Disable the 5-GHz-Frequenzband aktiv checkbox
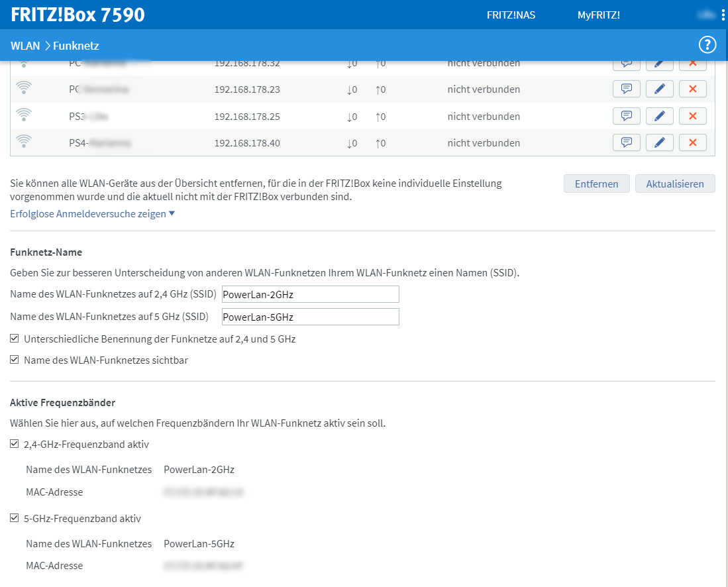 (15, 518)
